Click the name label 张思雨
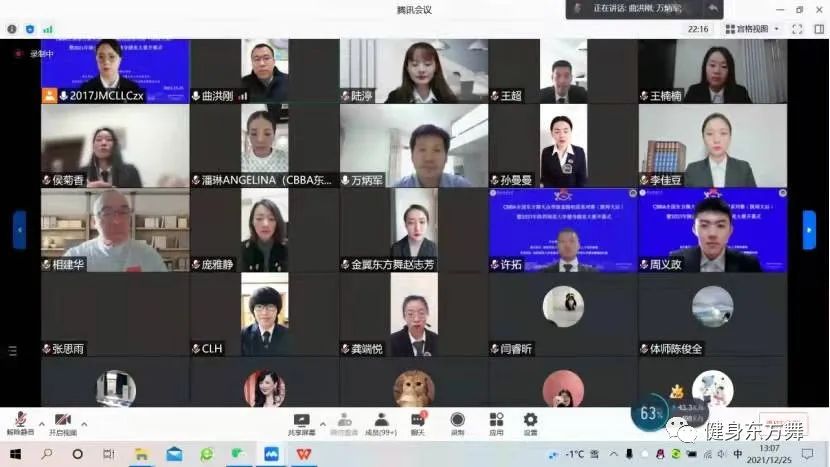The height and width of the screenshot is (467, 830). tap(68, 348)
